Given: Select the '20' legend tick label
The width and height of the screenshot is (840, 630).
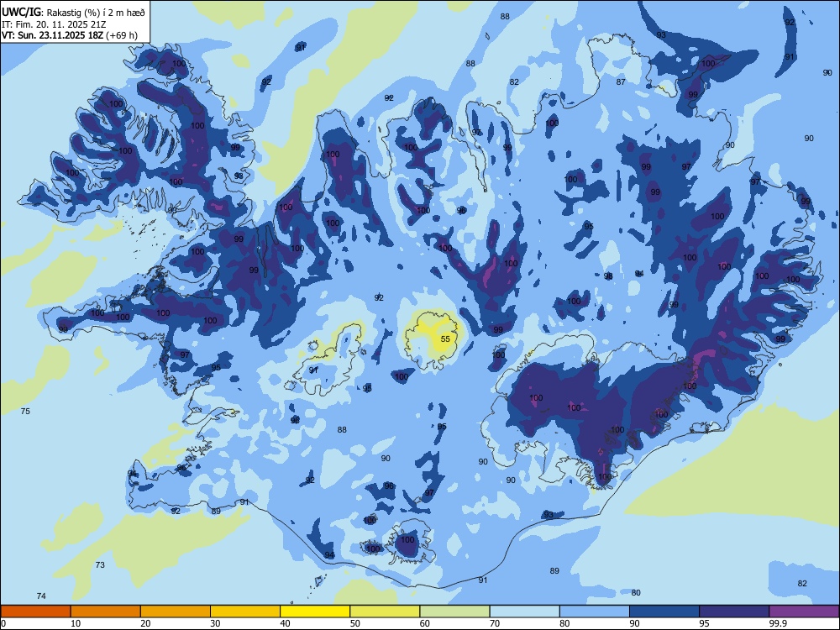Looking at the screenshot, I should point(145,623).
